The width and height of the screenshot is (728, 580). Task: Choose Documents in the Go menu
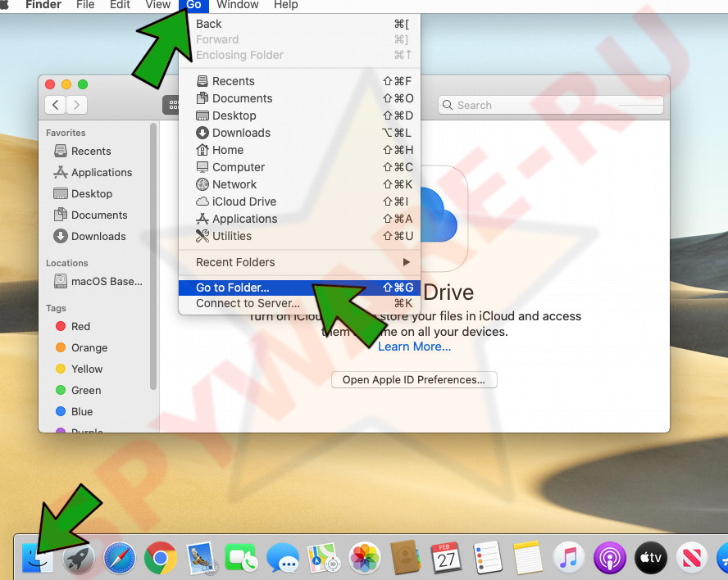click(299, 98)
